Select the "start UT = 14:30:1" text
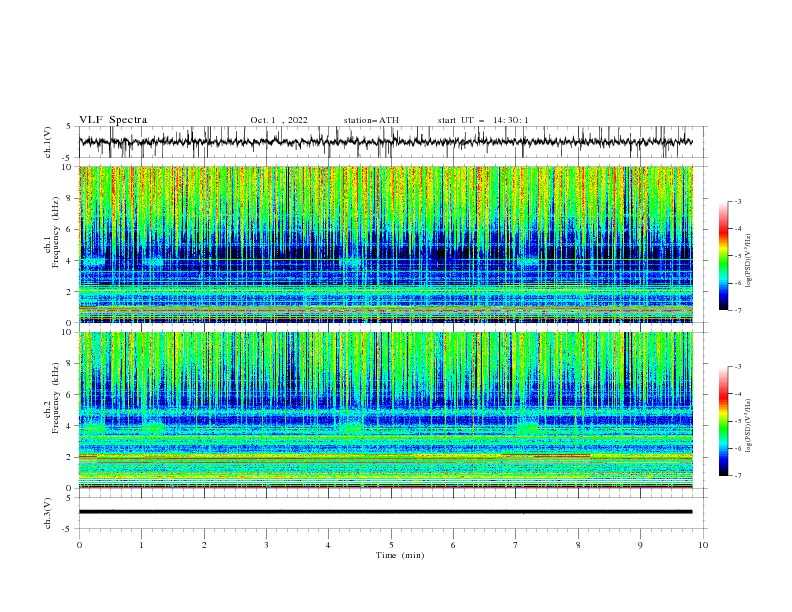Viewport: 792px width, 612px height. [x=483, y=120]
